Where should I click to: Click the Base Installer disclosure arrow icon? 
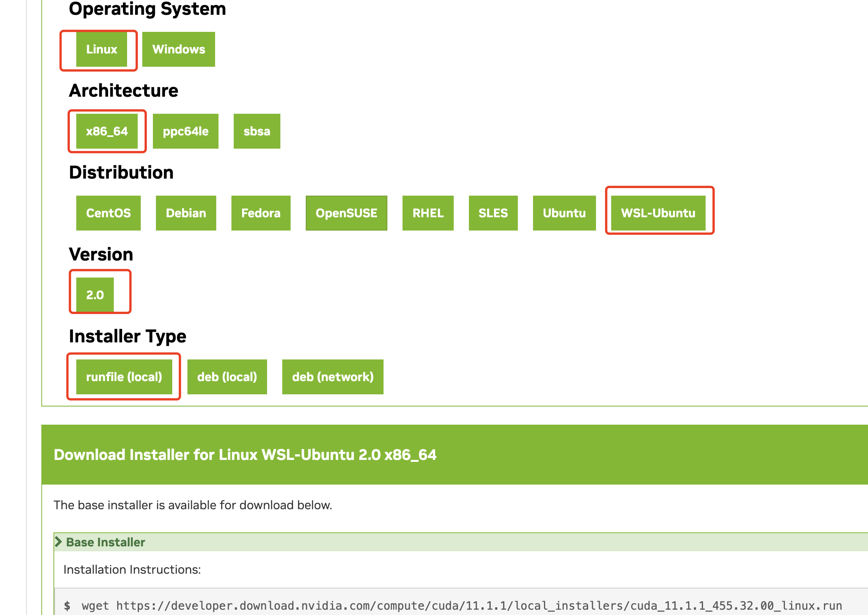point(59,542)
